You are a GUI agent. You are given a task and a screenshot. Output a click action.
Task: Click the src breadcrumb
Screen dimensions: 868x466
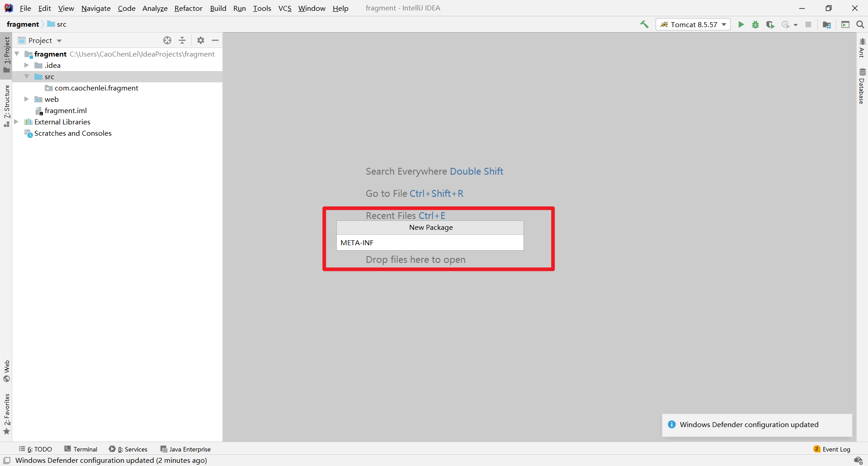click(x=57, y=24)
